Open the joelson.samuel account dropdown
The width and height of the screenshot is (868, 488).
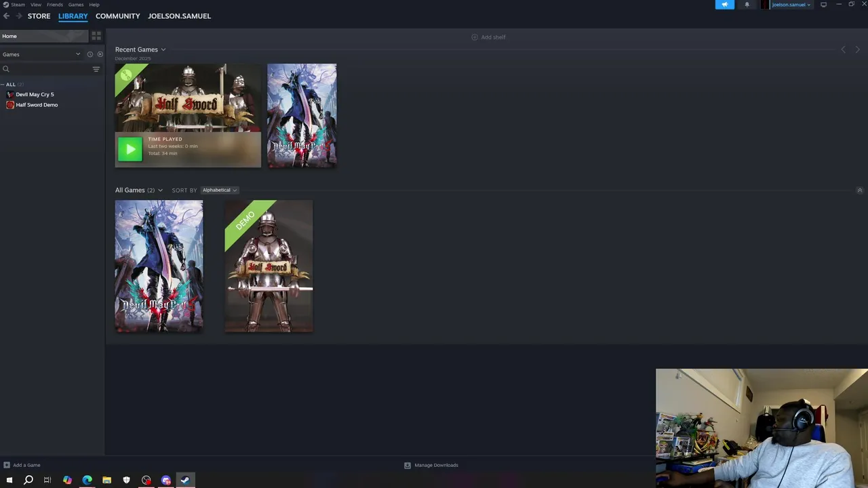point(791,5)
